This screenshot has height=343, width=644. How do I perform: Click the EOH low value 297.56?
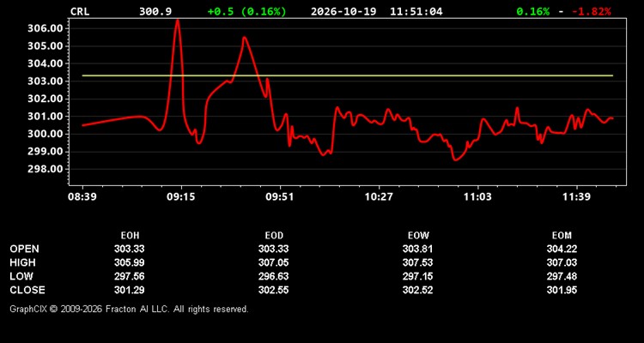tap(130, 276)
